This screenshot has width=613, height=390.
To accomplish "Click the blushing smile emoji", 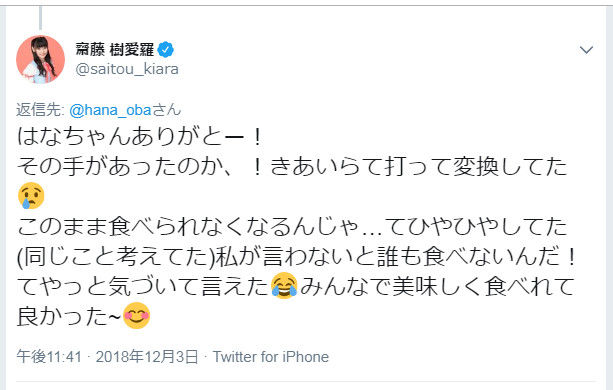I will point(136,316).
